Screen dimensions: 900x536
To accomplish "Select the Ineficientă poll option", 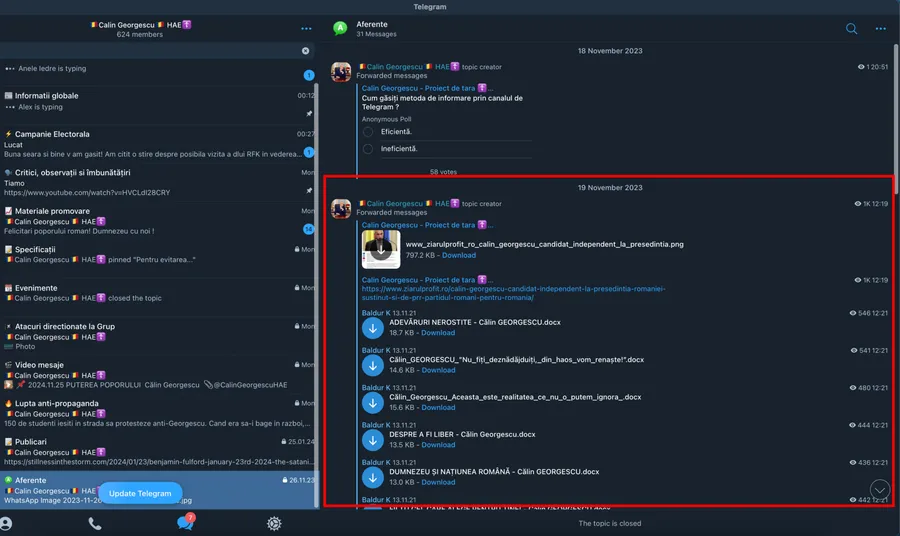I will coord(368,149).
